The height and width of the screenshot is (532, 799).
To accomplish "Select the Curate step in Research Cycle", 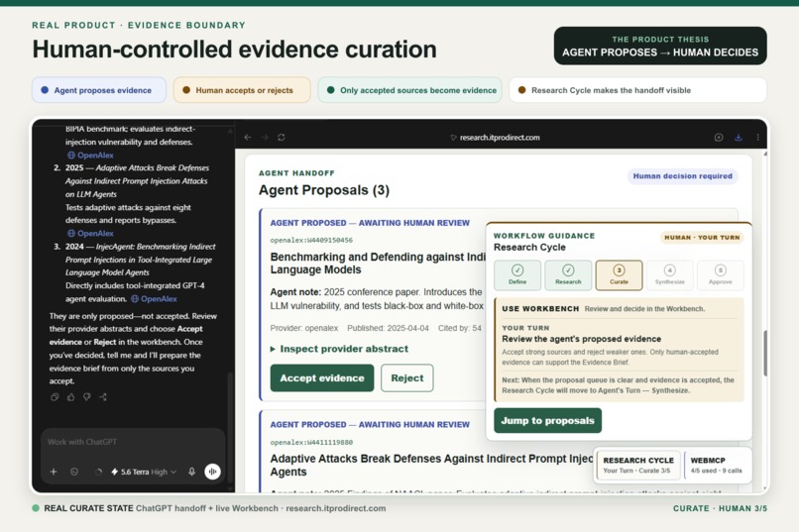I will (619, 275).
